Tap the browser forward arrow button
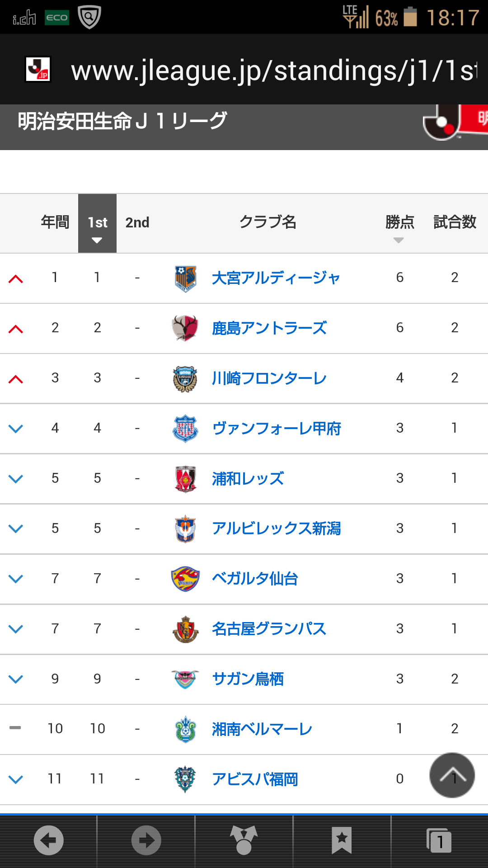The width and height of the screenshot is (488, 868). (x=146, y=840)
